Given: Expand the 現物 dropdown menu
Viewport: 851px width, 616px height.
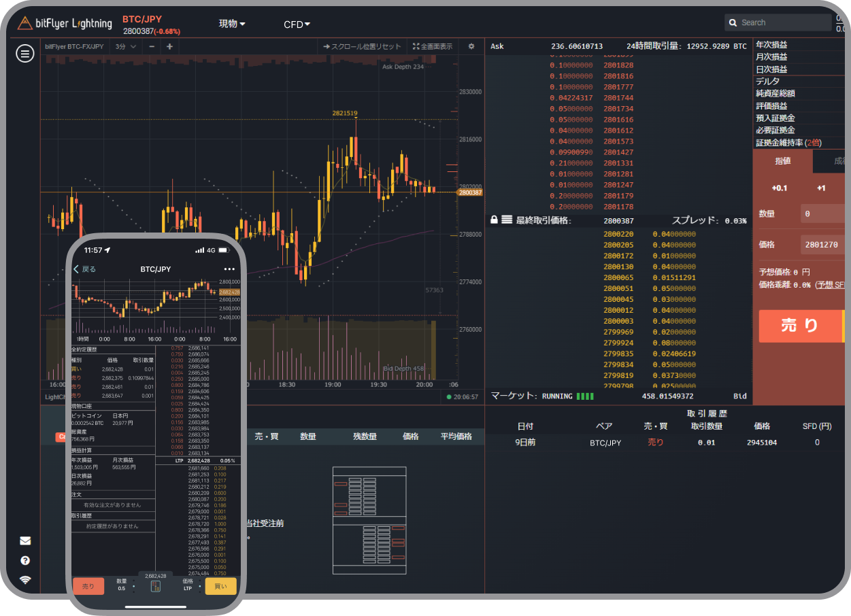Looking at the screenshot, I should pos(232,24).
